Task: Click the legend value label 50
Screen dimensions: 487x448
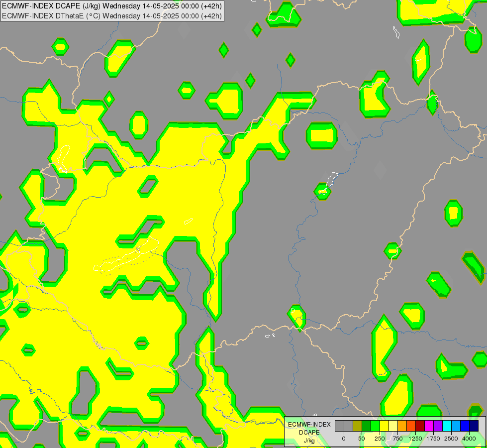Action: click(x=362, y=439)
